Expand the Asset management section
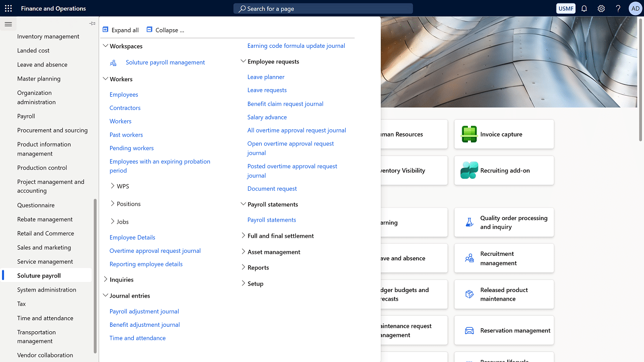 coord(244,251)
